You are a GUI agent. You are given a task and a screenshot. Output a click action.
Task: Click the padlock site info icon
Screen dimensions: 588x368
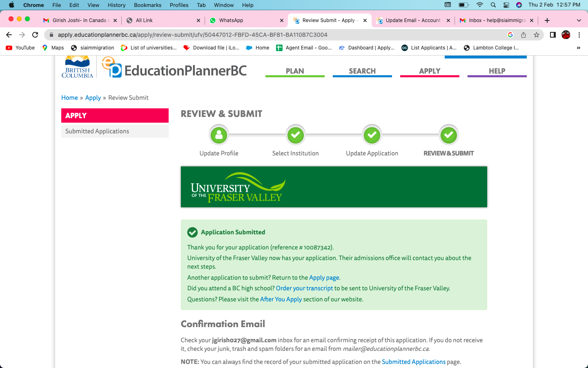point(51,35)
